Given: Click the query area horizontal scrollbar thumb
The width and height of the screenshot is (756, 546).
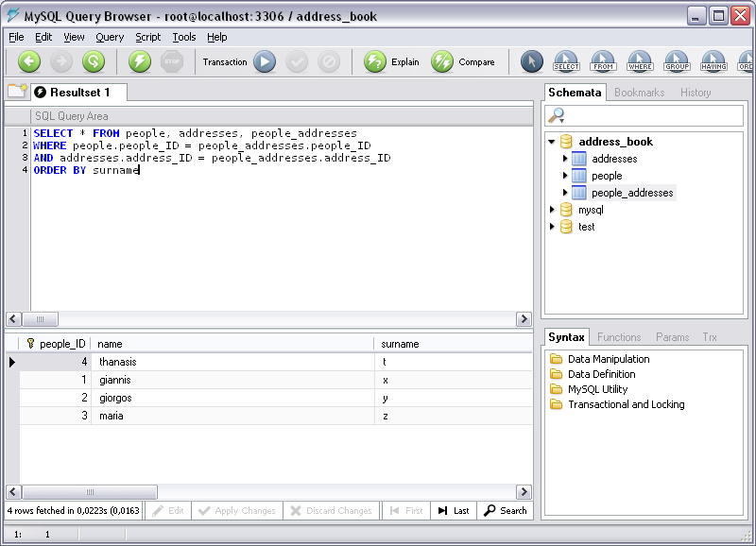Looking at the screenshot, I should [x=40, y=319].
